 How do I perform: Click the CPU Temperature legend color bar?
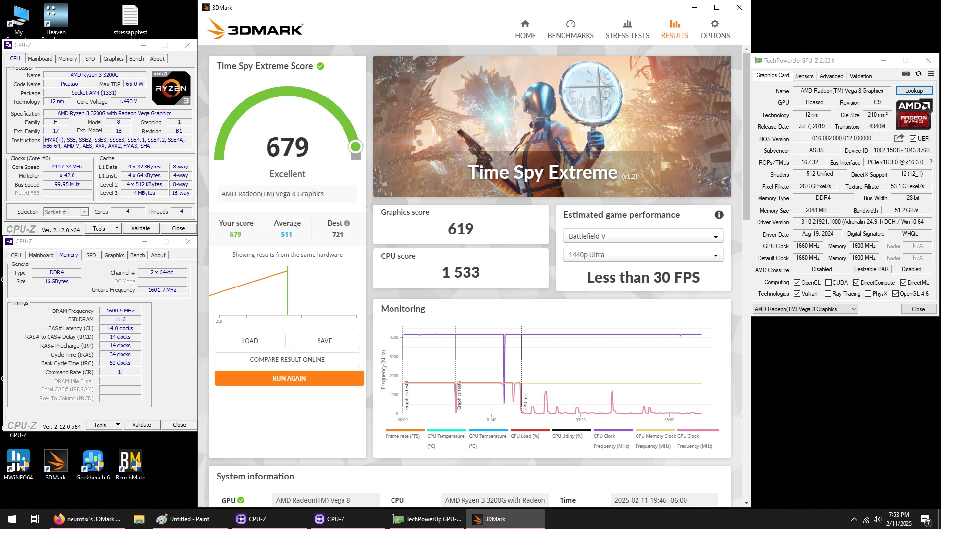click(x=446, y=431)
